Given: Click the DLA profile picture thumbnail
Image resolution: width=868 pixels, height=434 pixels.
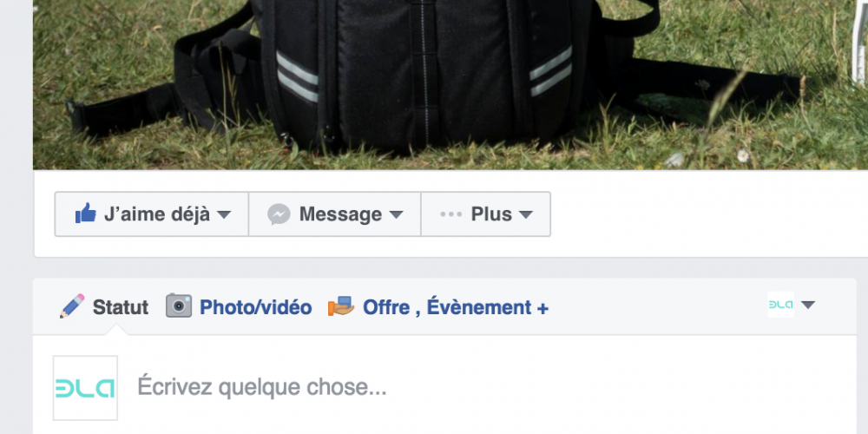Looking at the screenshot, I should (x=85, y=388).
